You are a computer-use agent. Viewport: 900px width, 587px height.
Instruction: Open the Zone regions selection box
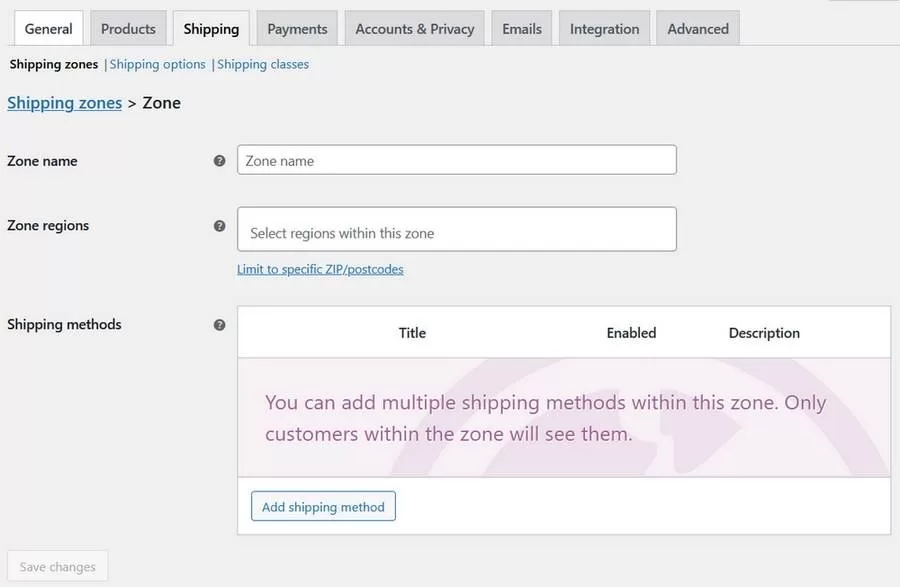click(x=456, y=230)
